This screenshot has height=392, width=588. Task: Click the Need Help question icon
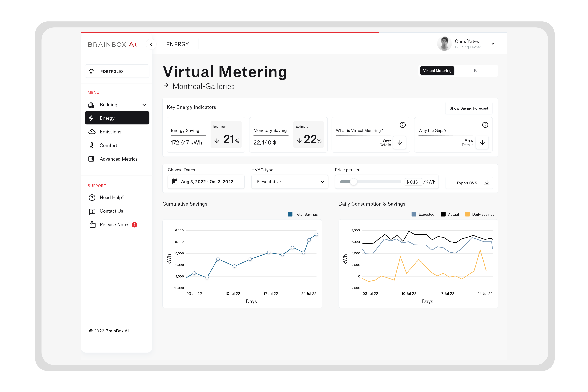click(92, 198)
